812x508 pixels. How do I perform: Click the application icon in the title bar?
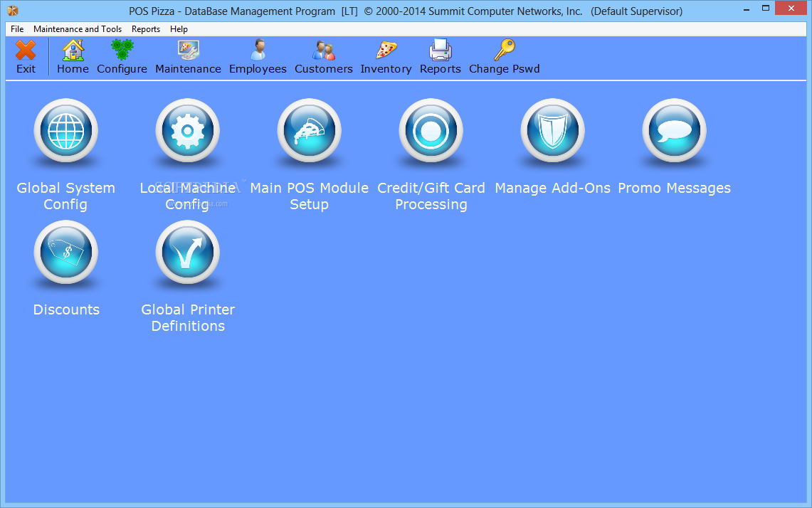pyautogui.click(x=13, y=11)
